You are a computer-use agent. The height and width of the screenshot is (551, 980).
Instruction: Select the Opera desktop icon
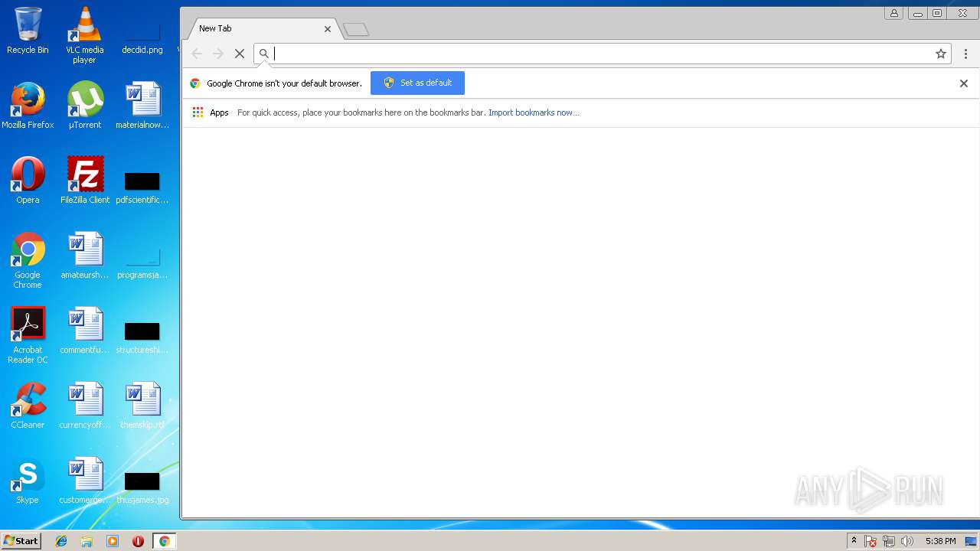click(28, 181)
